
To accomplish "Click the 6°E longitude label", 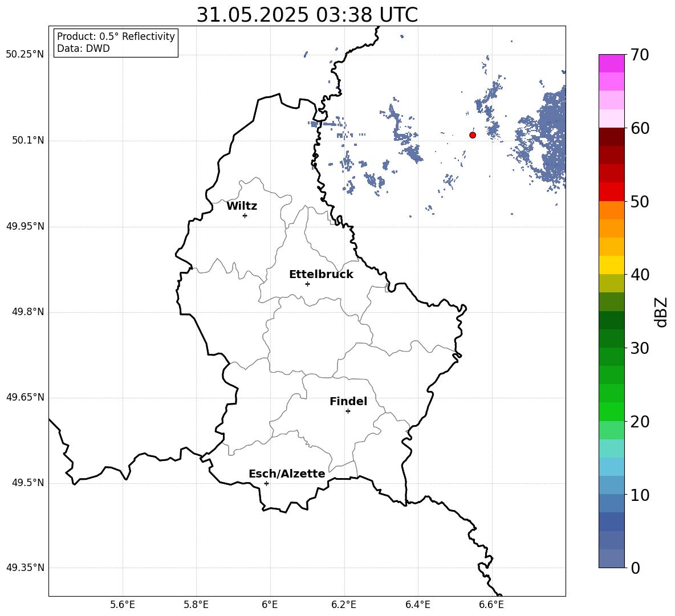I will coord(270,605).
